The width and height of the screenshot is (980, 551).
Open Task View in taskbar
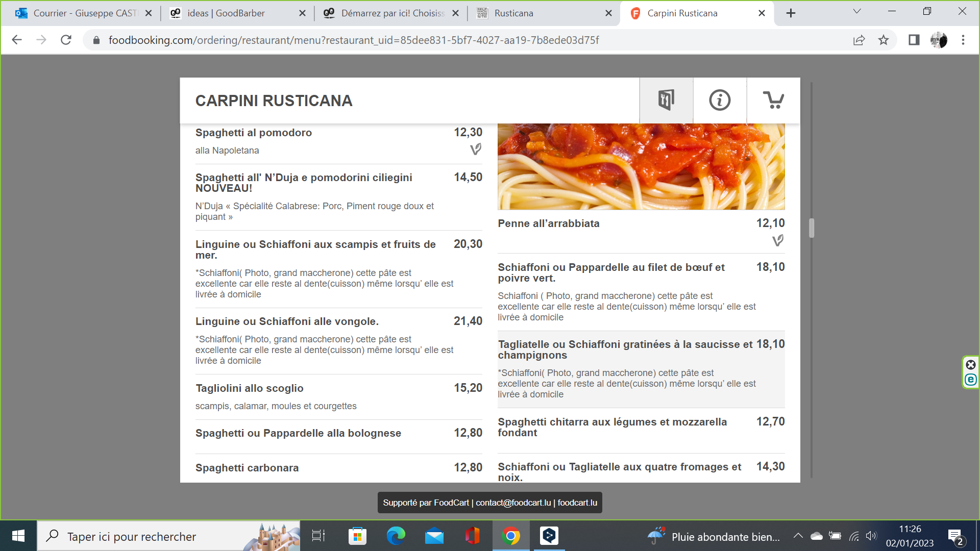point(318,536)
